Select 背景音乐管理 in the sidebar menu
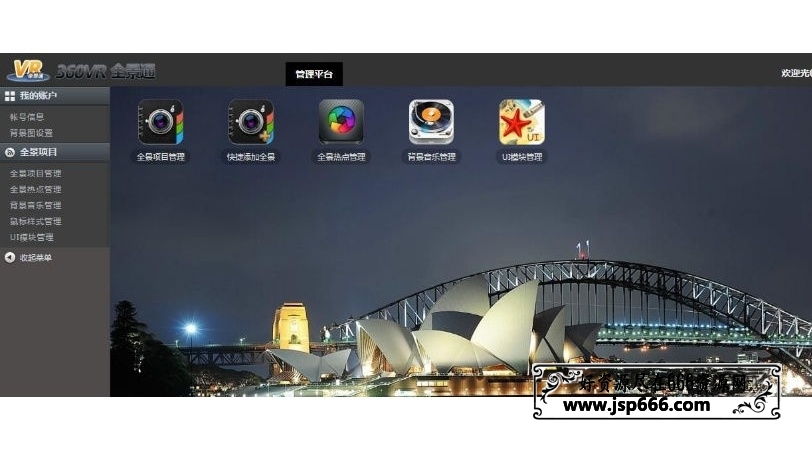This screenshot has width=812, height=451. pos(35,205)
